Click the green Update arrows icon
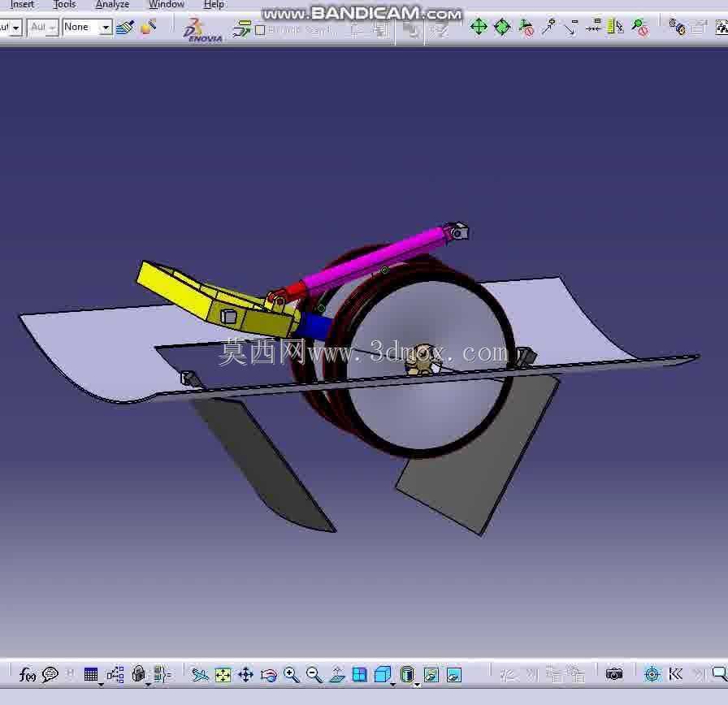 point(242,28)
